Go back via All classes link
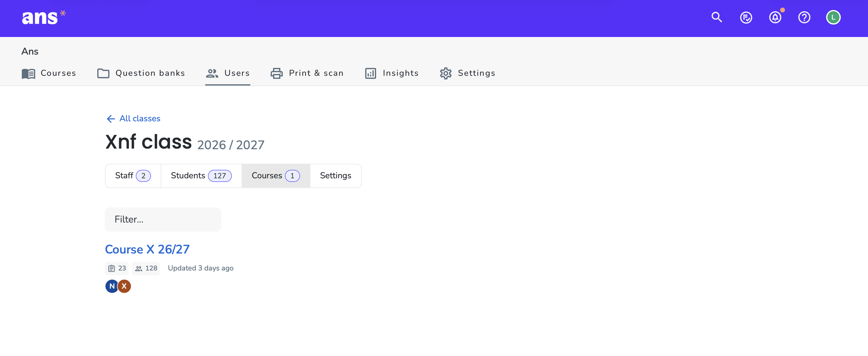The height and width of the screenshot is (356, 868). coord(133,119)
